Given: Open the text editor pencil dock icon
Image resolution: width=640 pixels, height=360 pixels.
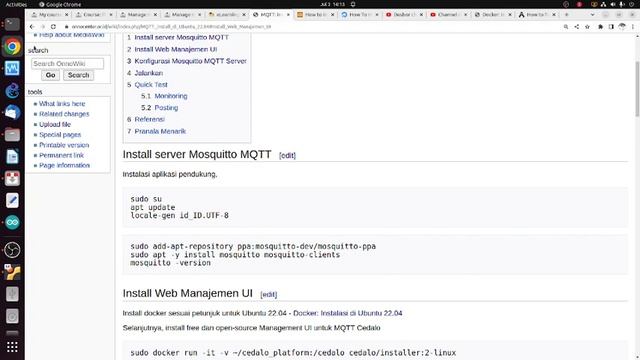Looking at the screenshot, I should 12,200.
